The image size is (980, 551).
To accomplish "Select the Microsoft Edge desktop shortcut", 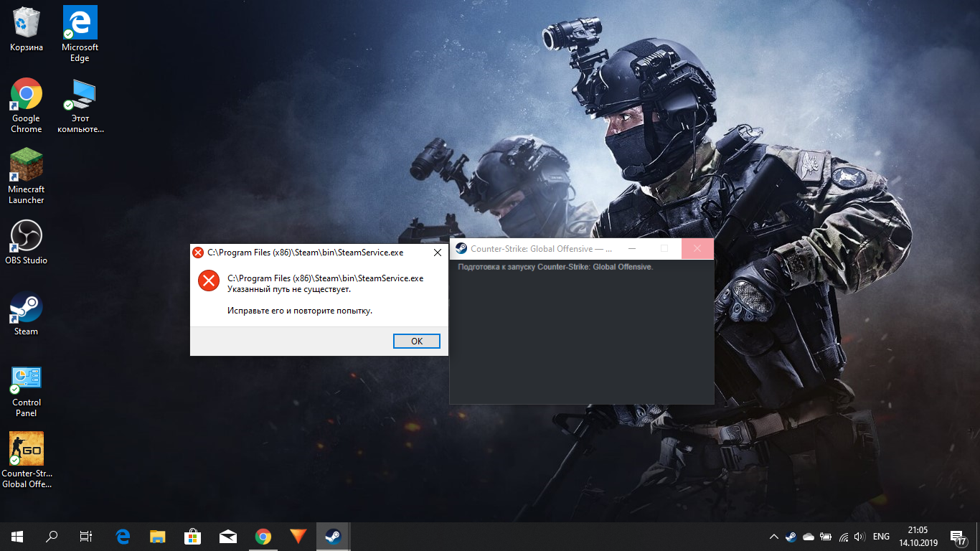I will (x=80, y=34).
